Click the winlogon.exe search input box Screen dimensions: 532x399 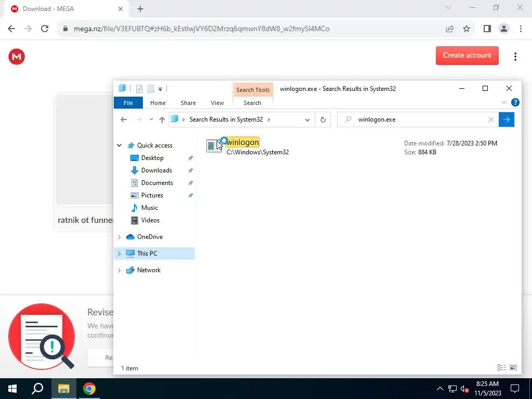[417, 119]
